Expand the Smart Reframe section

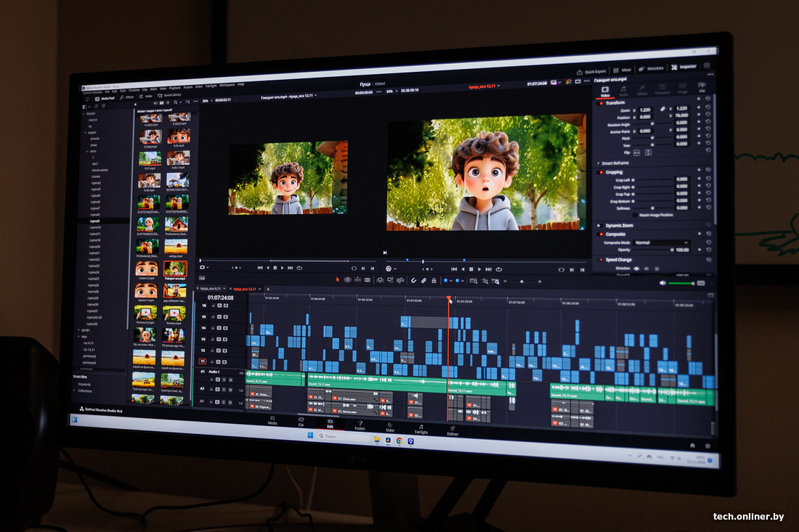(x=599, y=163)
